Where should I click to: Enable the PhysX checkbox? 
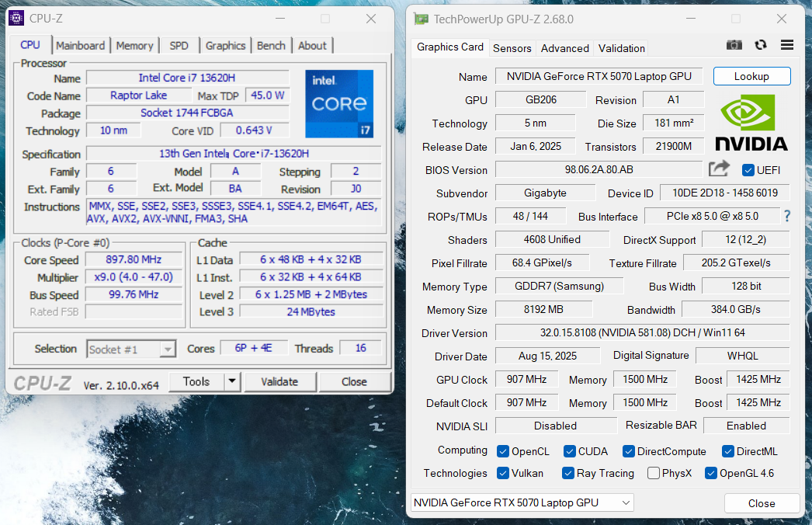coord(654,473)
